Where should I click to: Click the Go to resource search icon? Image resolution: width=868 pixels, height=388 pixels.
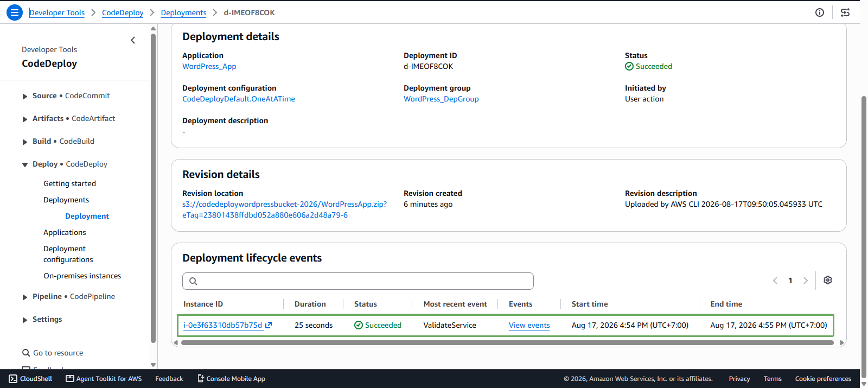coord(26,353)
